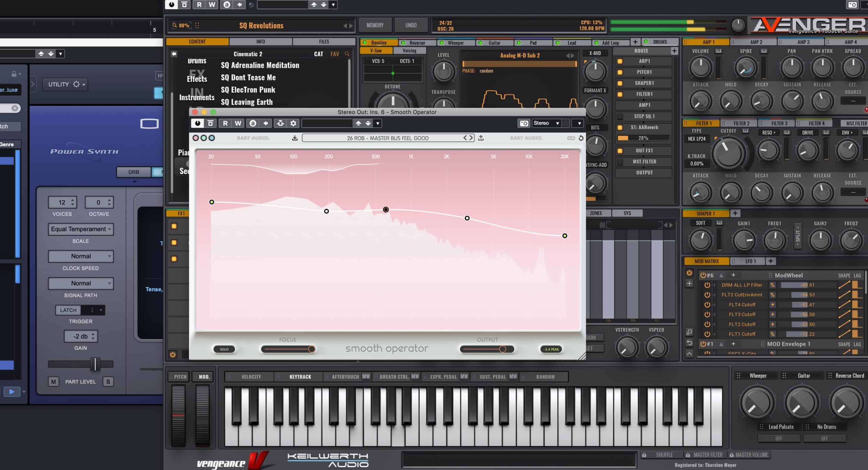Take snapshot with Smooth Operator camera icon
The height and width of the screenshot is (470, 868).
point(524,123)
